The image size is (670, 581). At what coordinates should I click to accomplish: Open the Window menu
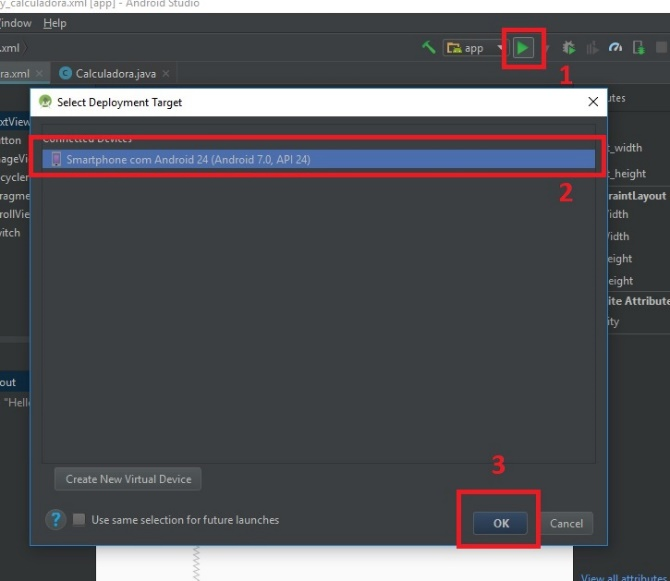pos(15,23)
